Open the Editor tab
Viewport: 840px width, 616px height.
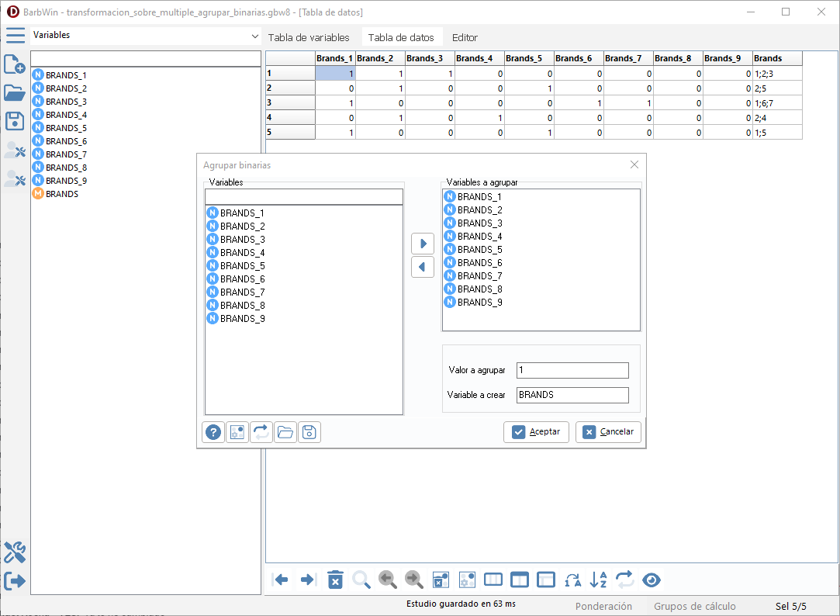click(x=465, y=37)
